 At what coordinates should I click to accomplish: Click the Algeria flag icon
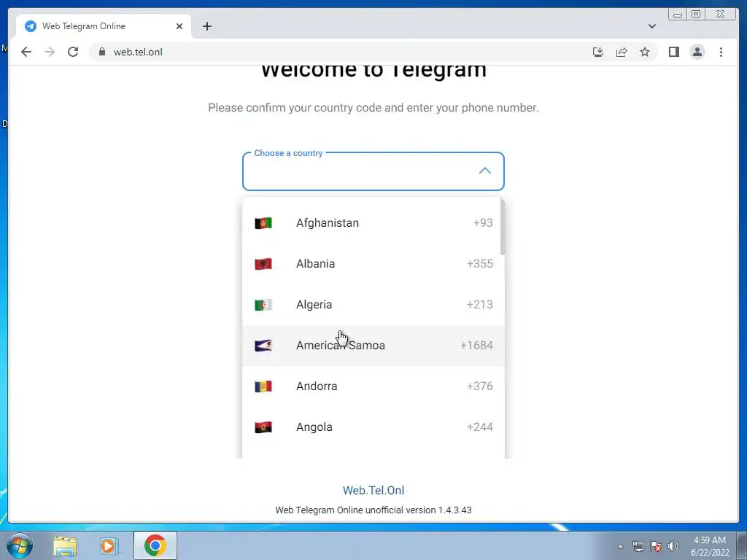pos(263,305)
